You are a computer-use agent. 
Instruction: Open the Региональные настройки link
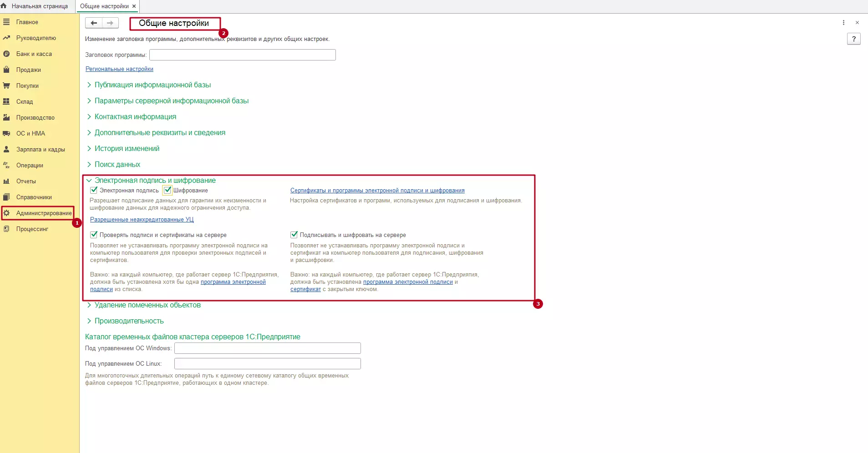(119, 69)
